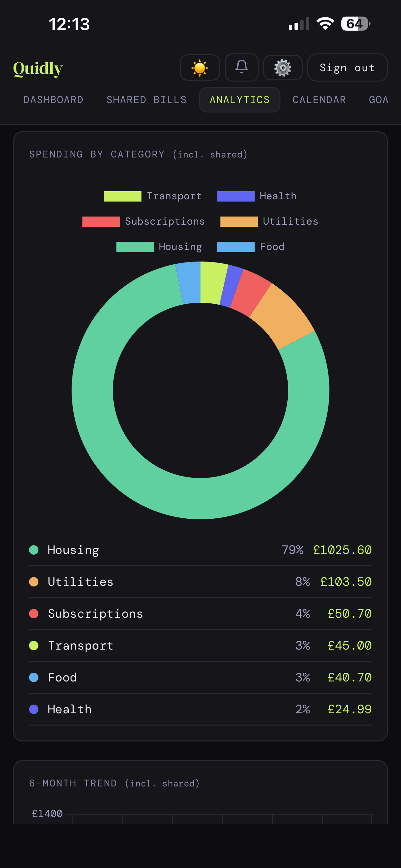Image resolution: width=401 pixels, height=868 pixels.
Task: Switch to the Dashboard tab
Action: pyautogui.click(x=53, y=100)
